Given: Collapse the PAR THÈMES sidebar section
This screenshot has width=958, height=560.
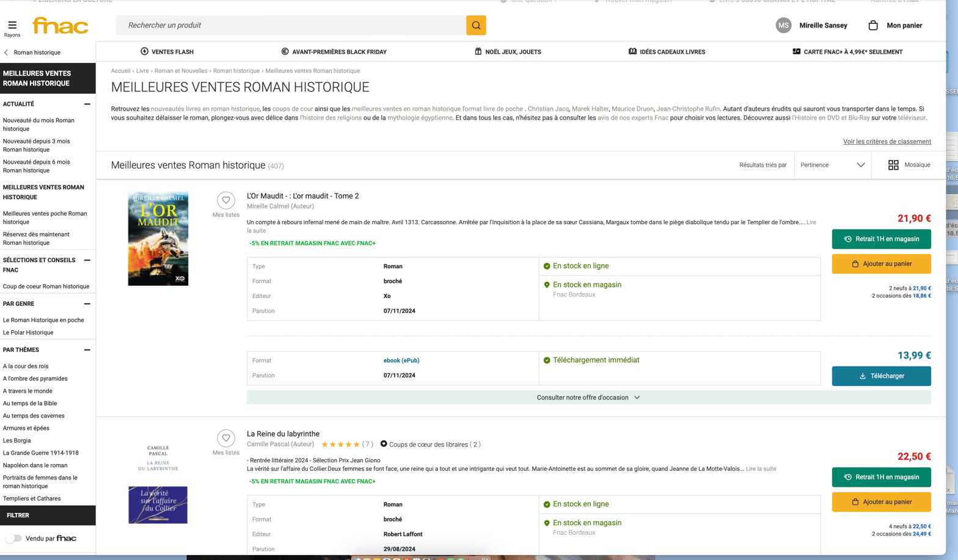Looking at the screenshot, I should (x=87, y=351).
